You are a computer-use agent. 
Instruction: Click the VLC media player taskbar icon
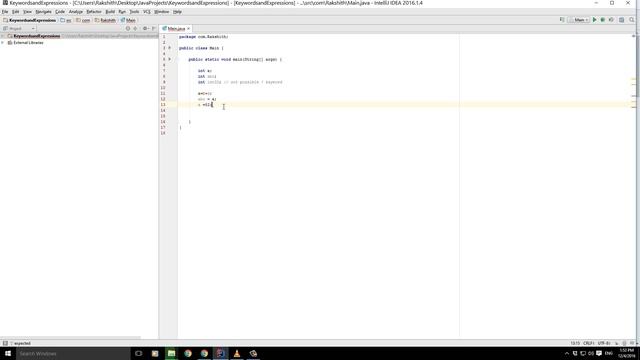point(237,353)
